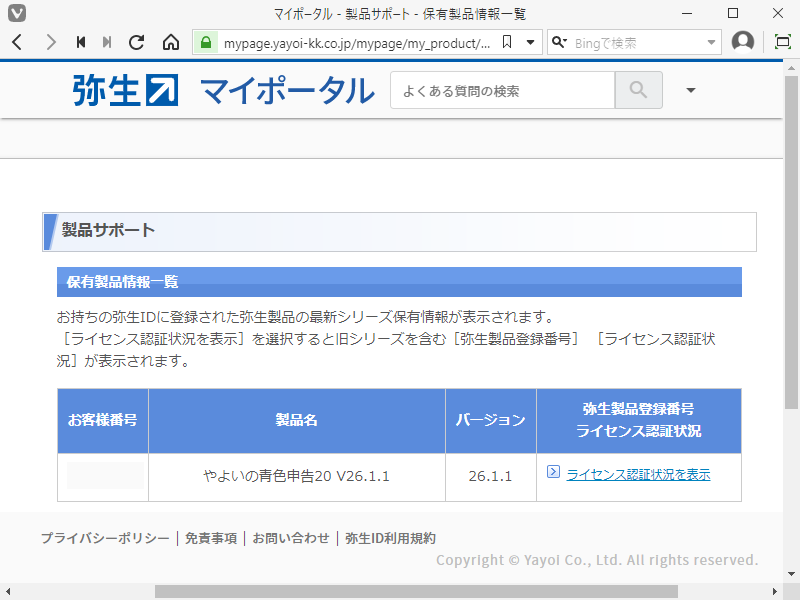
Task: Click the rewind history button
Action: [81, 42]
